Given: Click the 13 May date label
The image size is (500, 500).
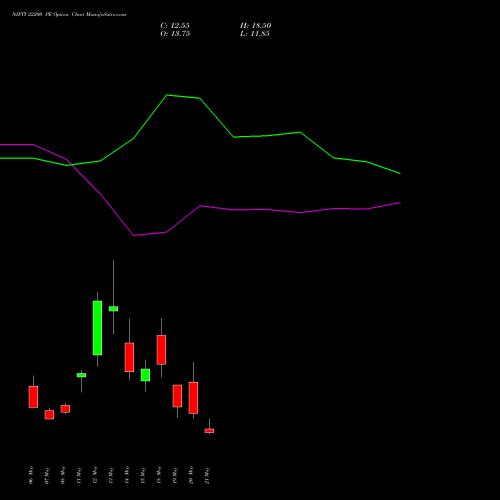Looking at the screenshot, I should [111, 475].
